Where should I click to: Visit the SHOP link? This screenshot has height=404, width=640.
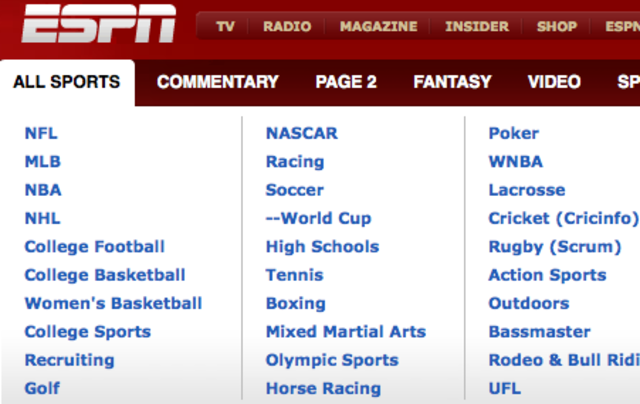557,27
